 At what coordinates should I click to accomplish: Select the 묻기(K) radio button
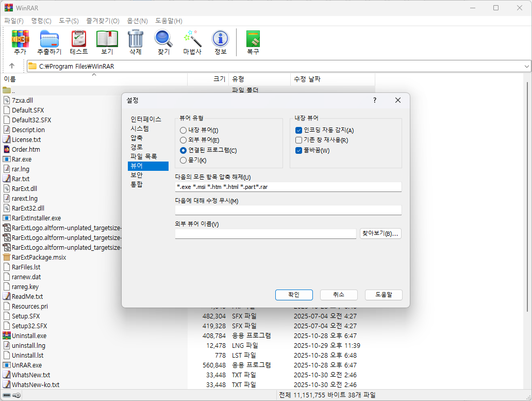pos(183,161)
